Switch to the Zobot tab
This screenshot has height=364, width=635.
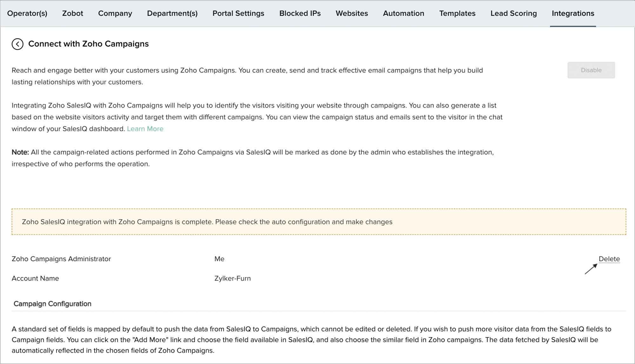(73, 13)
